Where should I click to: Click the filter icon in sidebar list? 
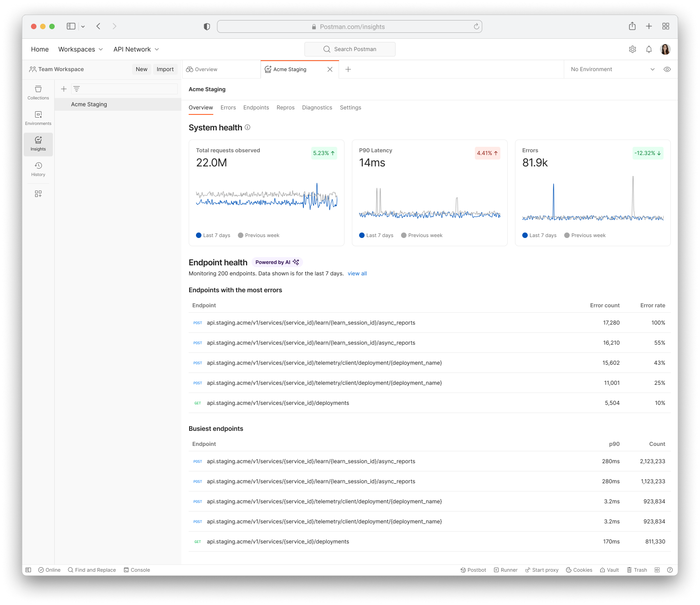point(77,89)
